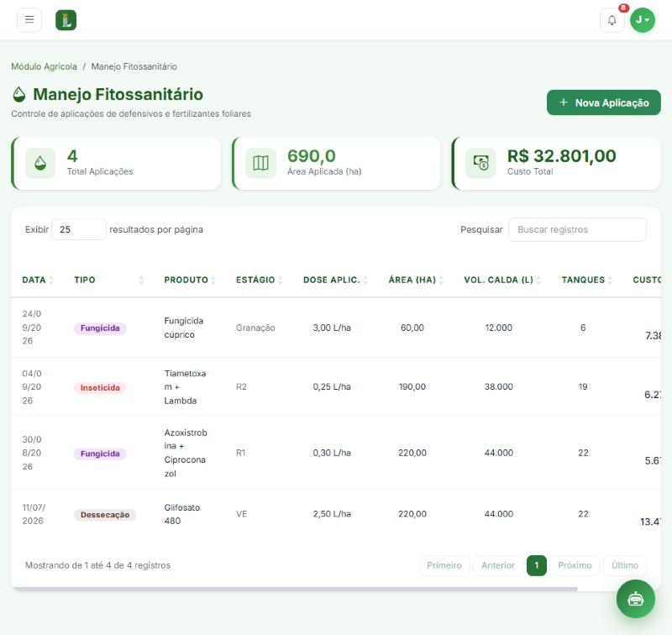Click the map icon in Área Aplicada card
This screenshot has width=672, height=635.
[x=260, y=163]
